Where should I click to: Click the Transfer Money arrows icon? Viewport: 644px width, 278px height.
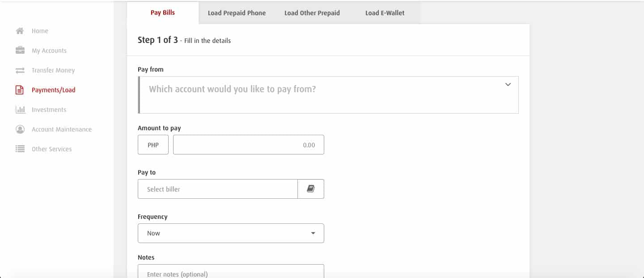20,70
